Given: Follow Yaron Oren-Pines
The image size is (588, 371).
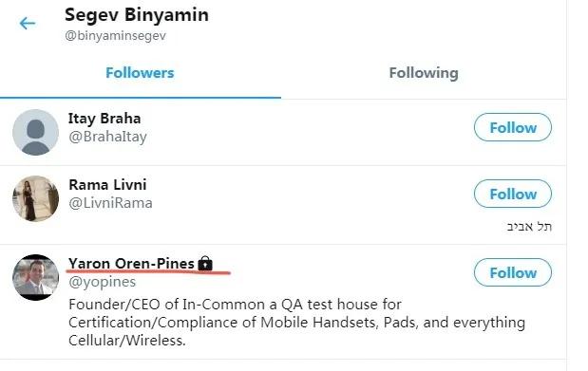Looking at the screenshot, I should [x=513, y=272].
